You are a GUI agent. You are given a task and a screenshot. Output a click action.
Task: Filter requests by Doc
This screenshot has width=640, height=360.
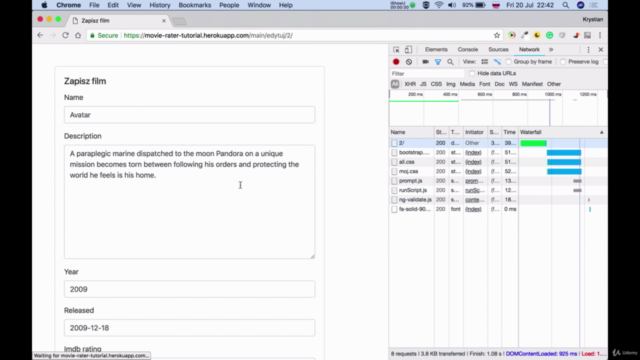pos(499,84)
